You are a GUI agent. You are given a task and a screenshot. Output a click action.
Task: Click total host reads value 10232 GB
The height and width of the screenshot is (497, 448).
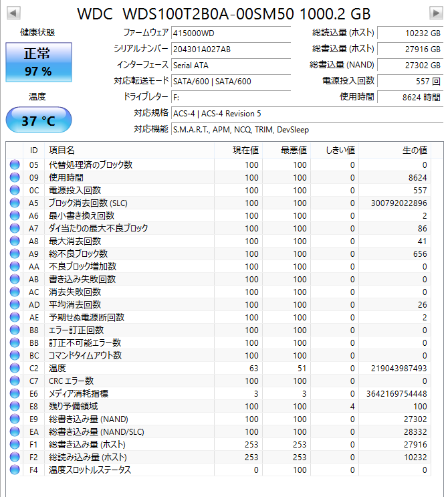point(411,33)
